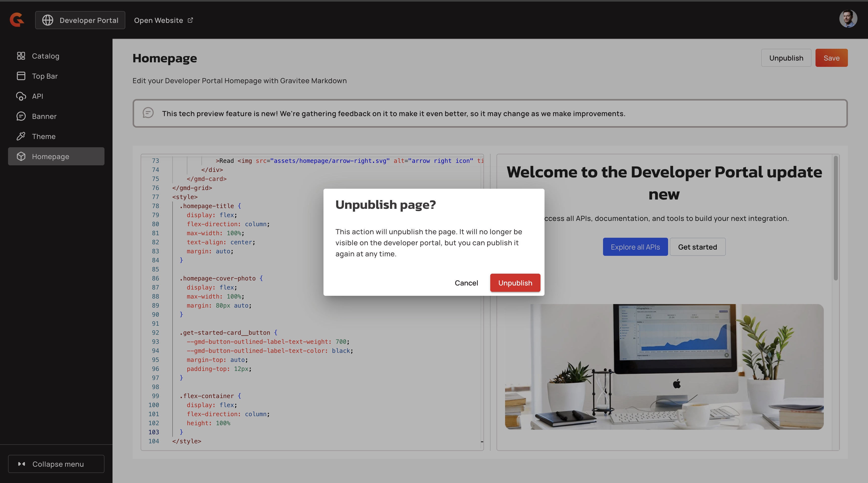The height and width of the screenshot is (483, 868).
Task: Cancel the unpublish dialog
Action: [x=466, y=283]
